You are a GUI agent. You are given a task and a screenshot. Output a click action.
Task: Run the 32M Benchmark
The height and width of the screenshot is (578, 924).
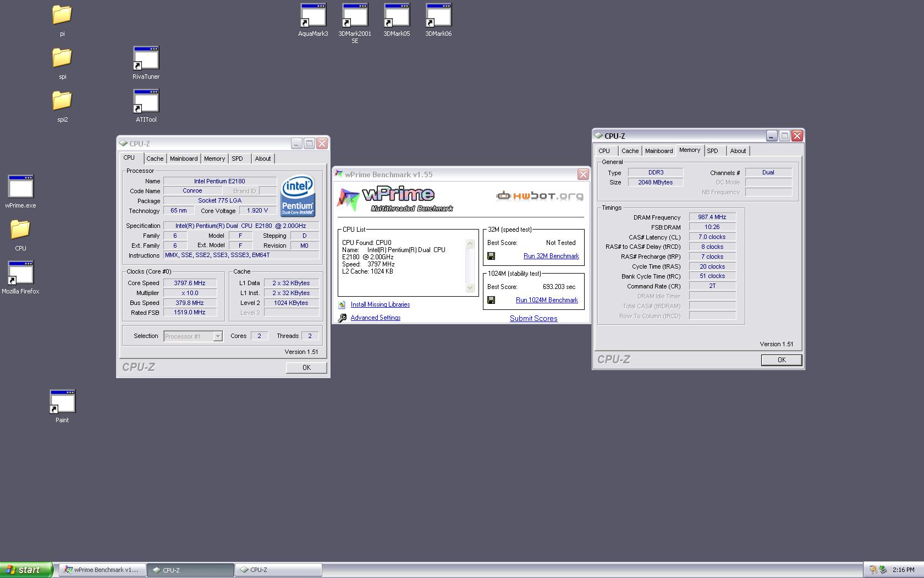coord(551,256)
